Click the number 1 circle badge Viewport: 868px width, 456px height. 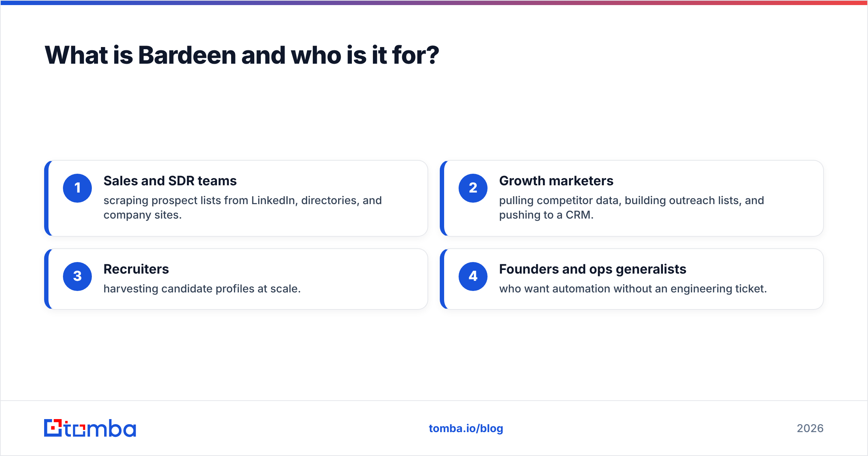tap(77, 188)
